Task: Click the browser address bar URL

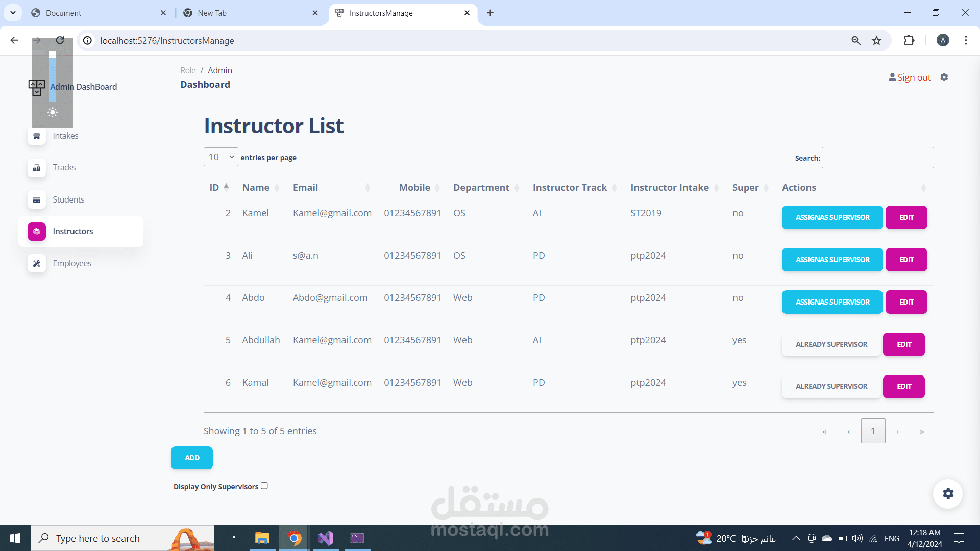Action: [x=167, y=40]
